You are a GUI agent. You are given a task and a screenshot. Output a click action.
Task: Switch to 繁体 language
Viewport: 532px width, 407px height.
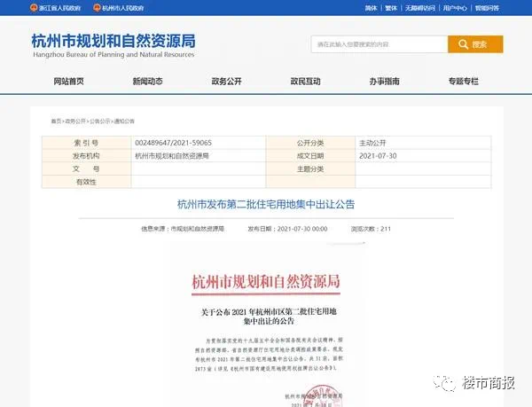coord(391,8)
